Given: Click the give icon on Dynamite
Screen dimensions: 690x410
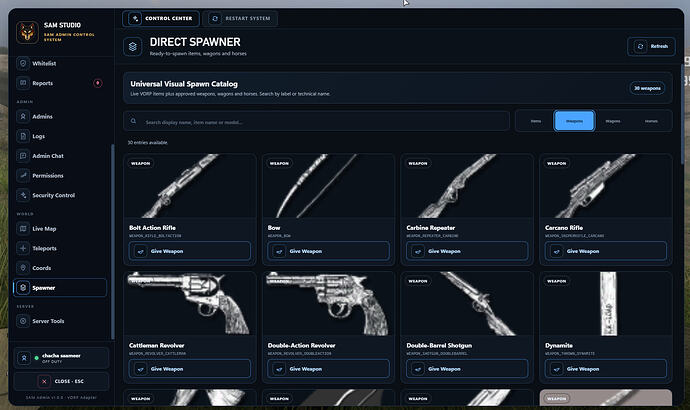Looking at the screenshot, I should point(556,369).
